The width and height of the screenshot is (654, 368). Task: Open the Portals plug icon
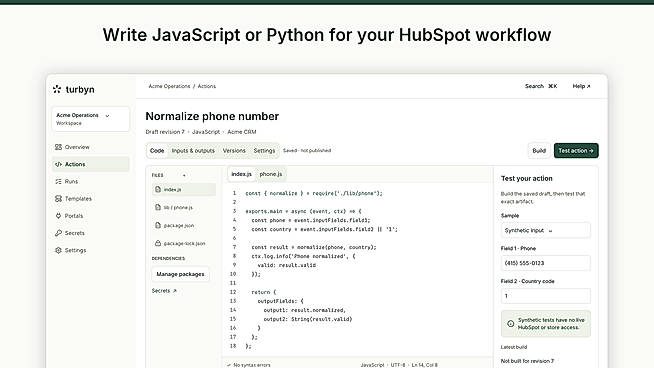(x=58, y=216)
